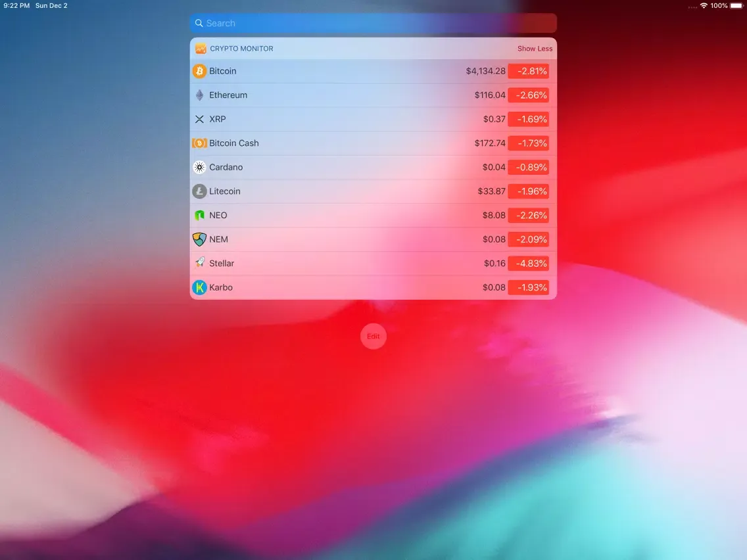Tap the $0.08 NEM price
The image size is (747, 560).
tap(494, 239)
